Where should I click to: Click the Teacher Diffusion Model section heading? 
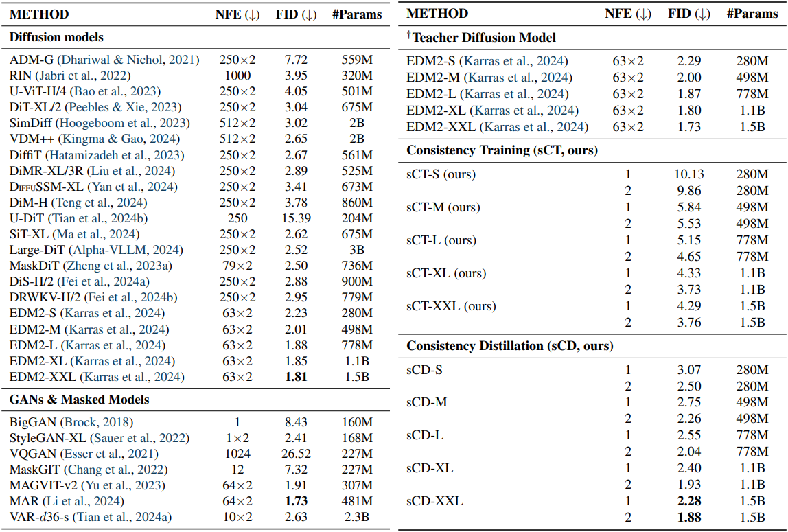(x=481, y=37)
